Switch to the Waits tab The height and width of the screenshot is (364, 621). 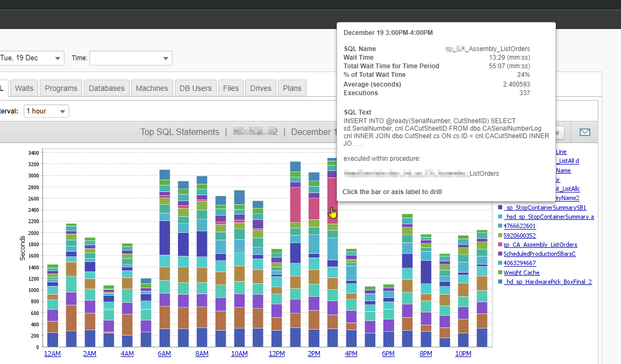[x=24, y=88]
